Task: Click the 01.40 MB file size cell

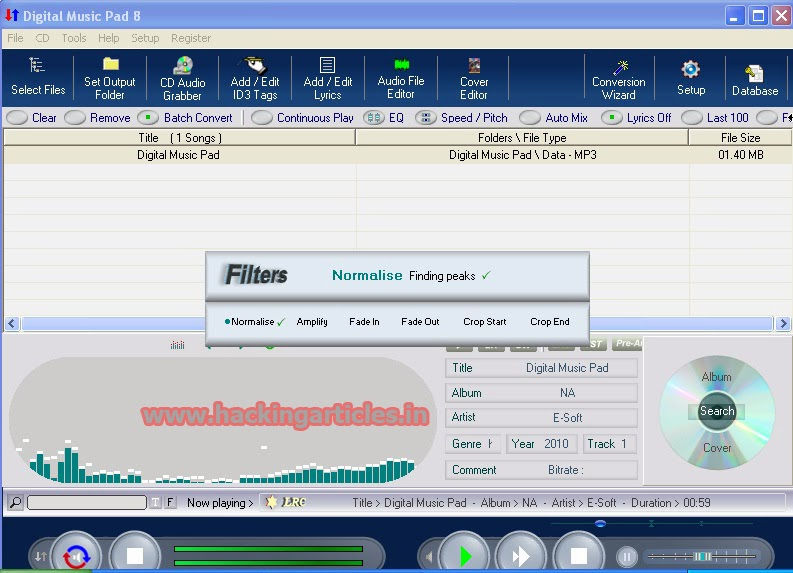Action: [741, 155]
